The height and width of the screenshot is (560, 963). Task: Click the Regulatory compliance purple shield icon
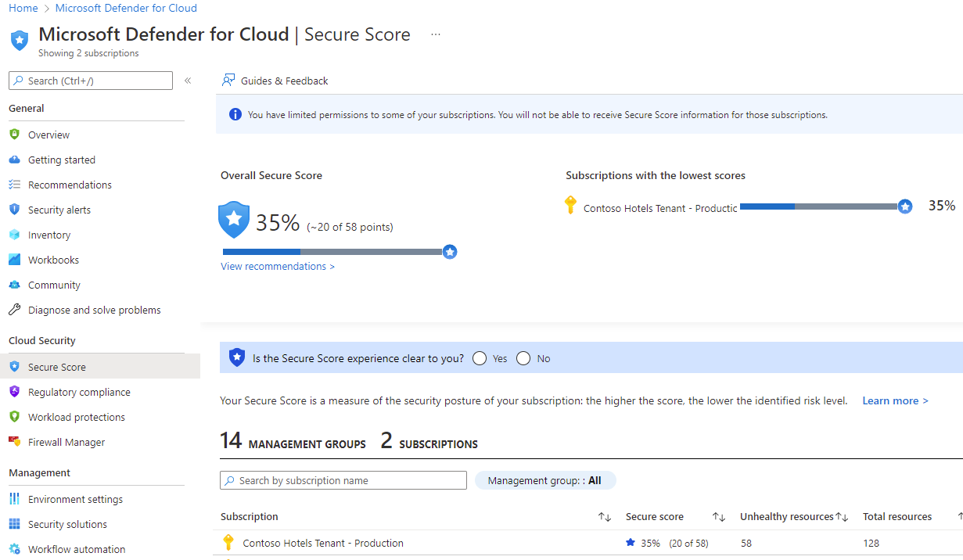[14, 392]
